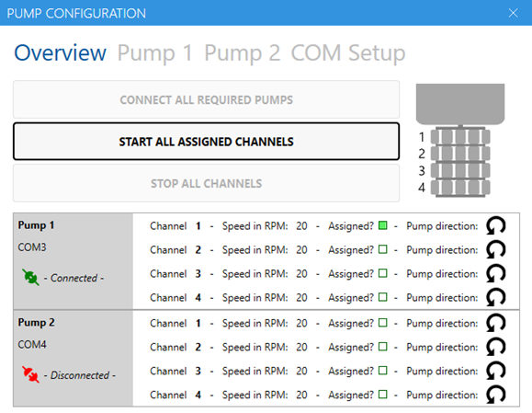Open the COM Setup tab
This screenshot has width=532, height=413.
pyautogui.click(x=348, y=53)
